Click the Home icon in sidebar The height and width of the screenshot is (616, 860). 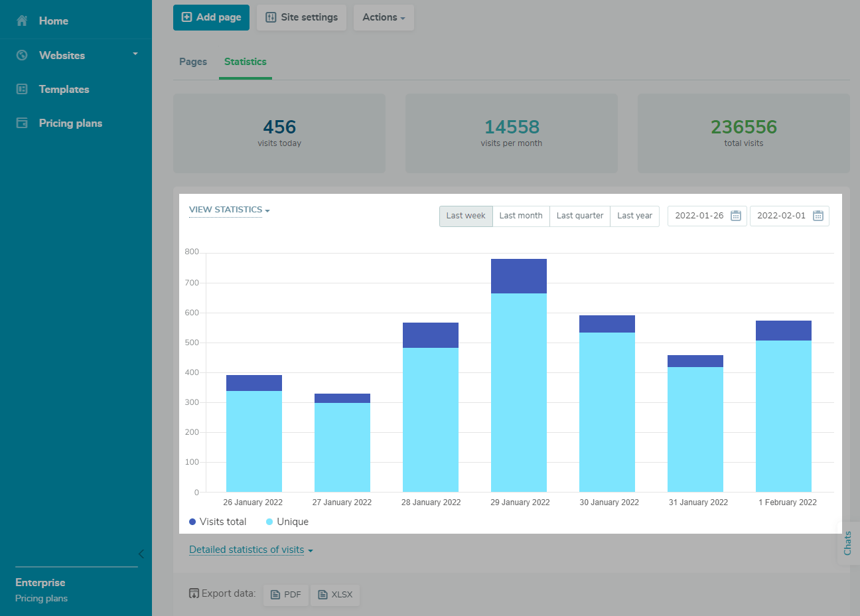pyautogui.click(x=22, y=21)
